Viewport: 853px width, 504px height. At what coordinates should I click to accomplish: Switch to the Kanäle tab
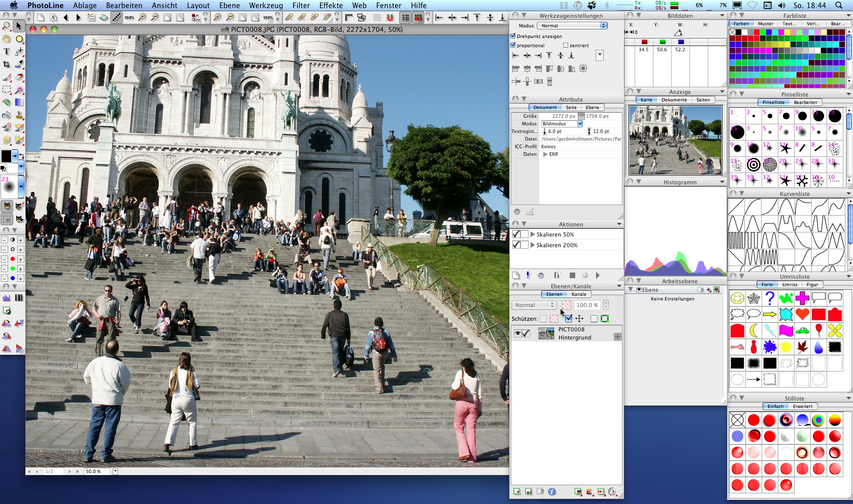tap(579, 294)
